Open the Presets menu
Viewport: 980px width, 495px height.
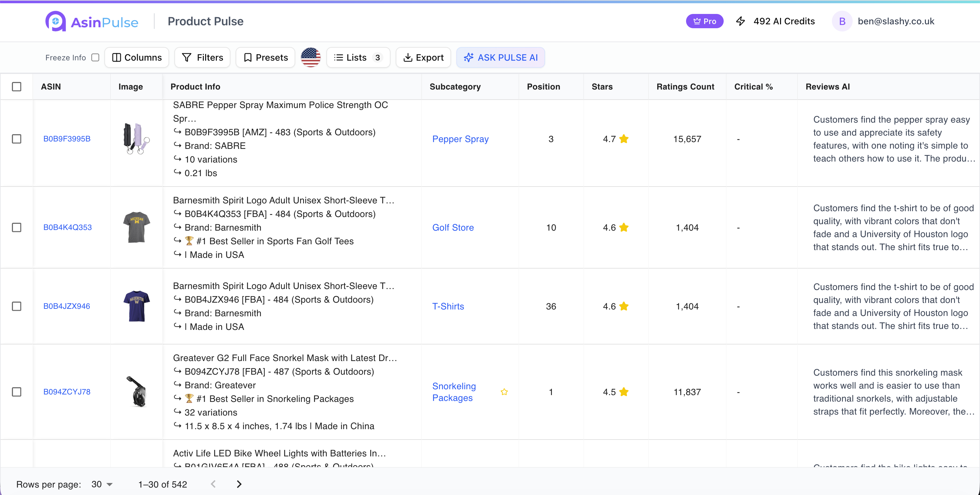[265, 57]
